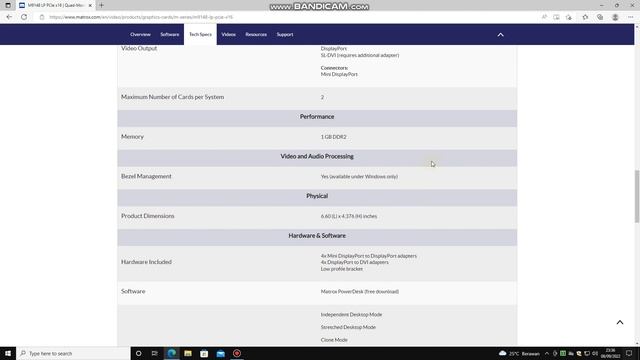This screenshot has width=640, height=360.
Task: Select the 'Stretched Desktop Mode' text
Action: 348,327
